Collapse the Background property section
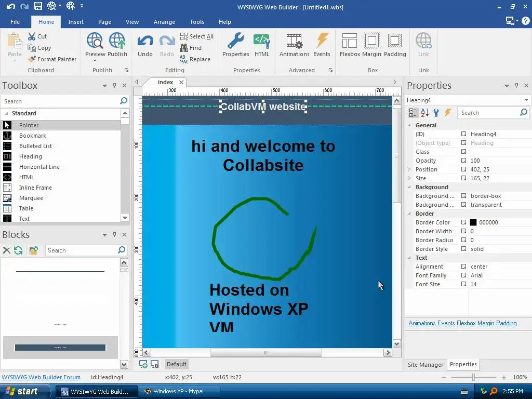This screenshot has width=532, height=399. click(409, 187)
